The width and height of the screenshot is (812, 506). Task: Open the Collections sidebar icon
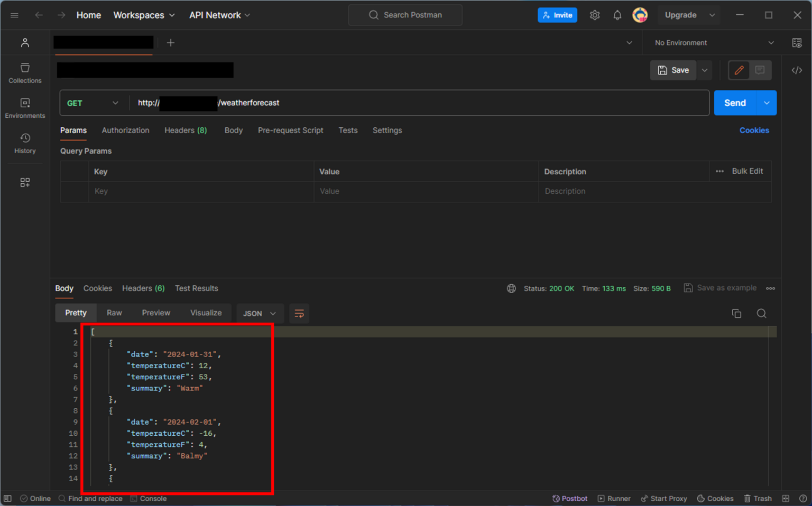[x=25, y=72]
